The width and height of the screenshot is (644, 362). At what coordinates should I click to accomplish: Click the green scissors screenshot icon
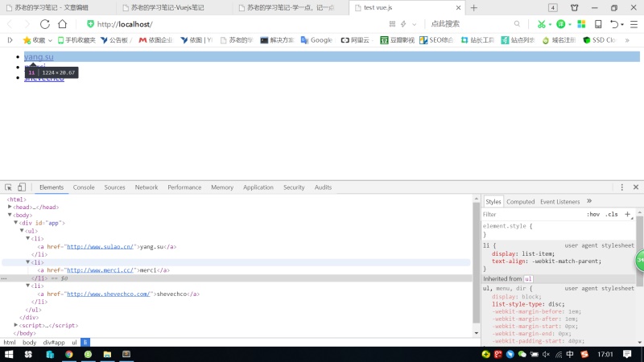(x=541, y=24)
